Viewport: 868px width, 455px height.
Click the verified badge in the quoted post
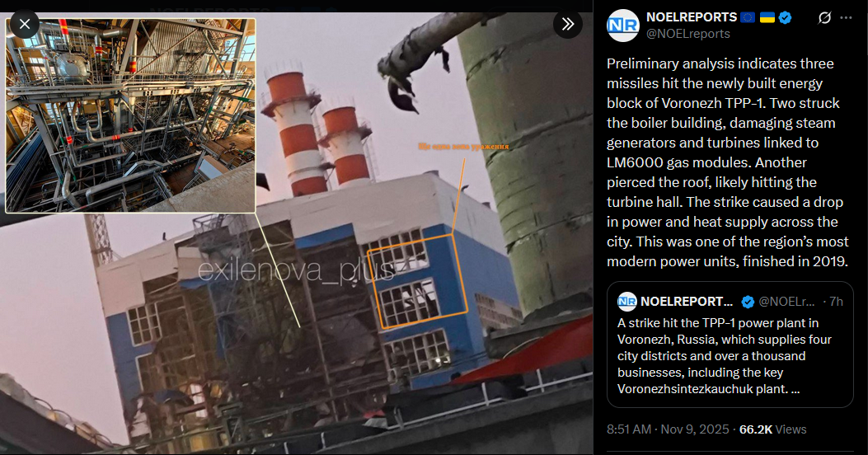[748, 302]
